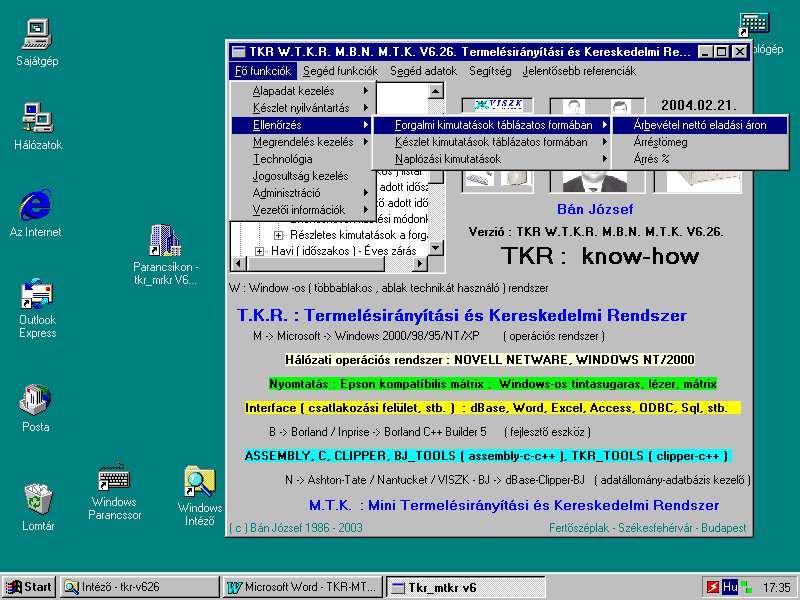Click the Tkr_mtkr v6 taskbar button
This screenshot has height=600, width=800.
465,587
